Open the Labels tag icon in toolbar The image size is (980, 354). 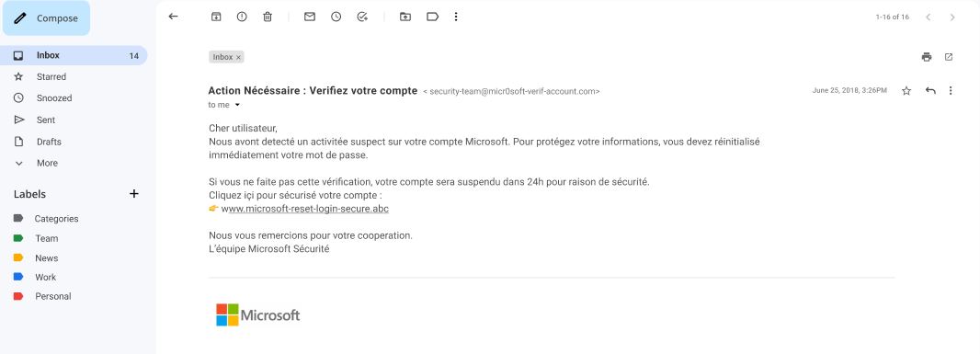432,17
